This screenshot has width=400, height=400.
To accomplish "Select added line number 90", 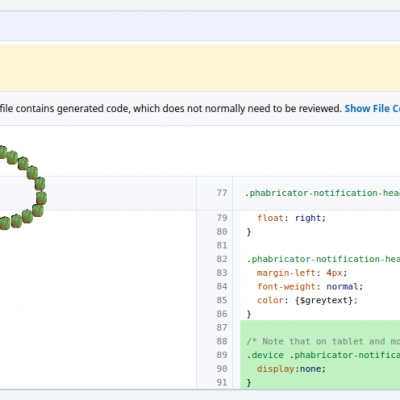I will click(x=222, y=369).
